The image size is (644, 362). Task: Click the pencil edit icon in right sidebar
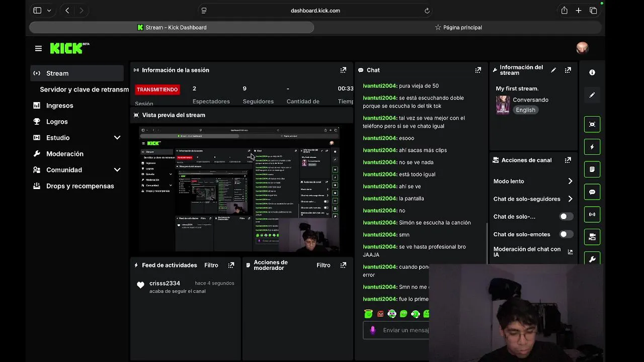pos(592,95)
